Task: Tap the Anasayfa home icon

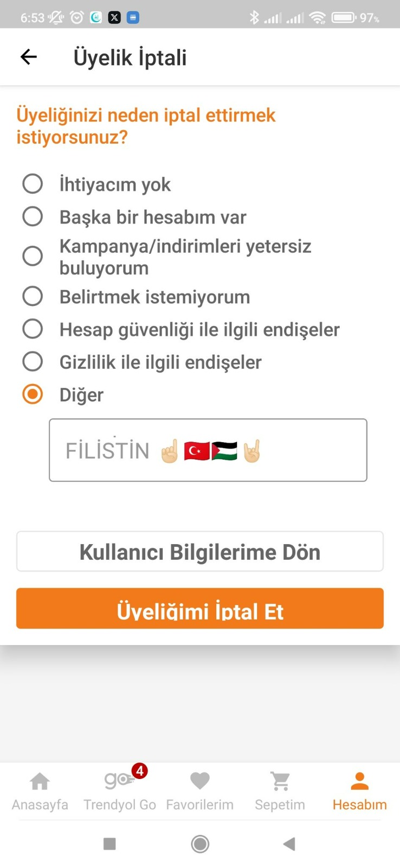Action: tap(40, 781)
